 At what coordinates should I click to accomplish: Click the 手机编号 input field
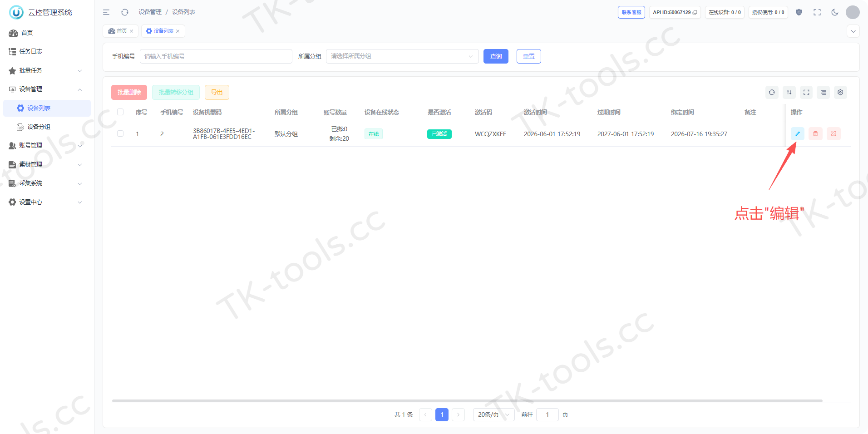click(216, 56)
